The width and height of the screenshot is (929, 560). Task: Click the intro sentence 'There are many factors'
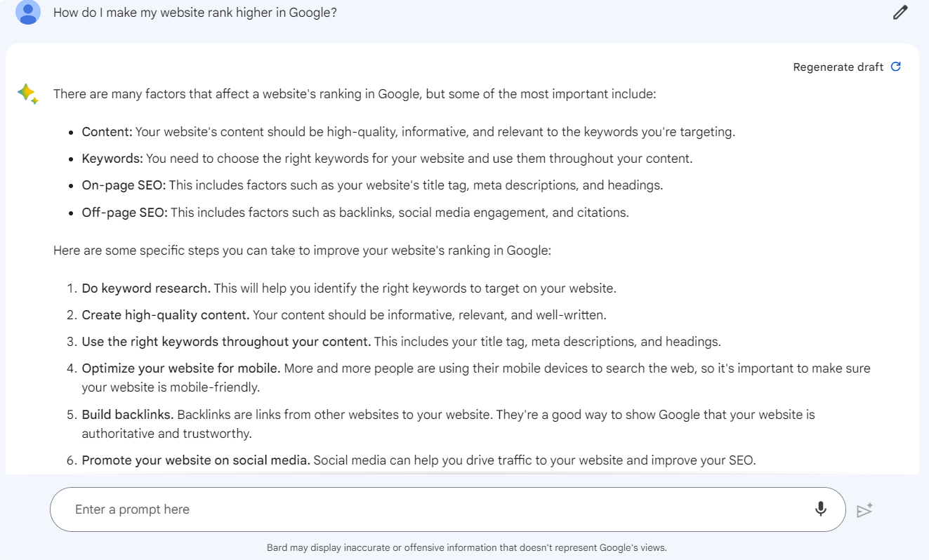pyautogui.click(x=355, y=94)
